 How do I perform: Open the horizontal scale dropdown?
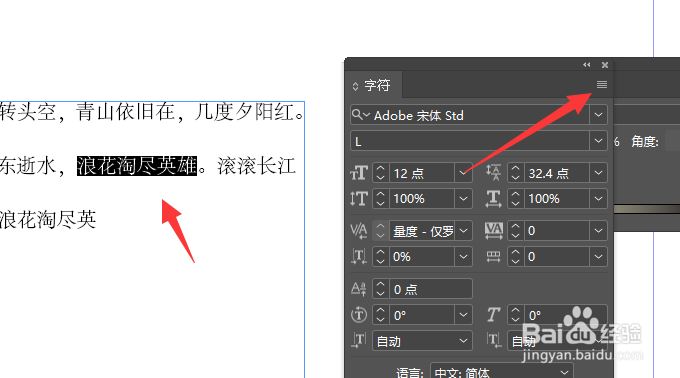point(598,199)
